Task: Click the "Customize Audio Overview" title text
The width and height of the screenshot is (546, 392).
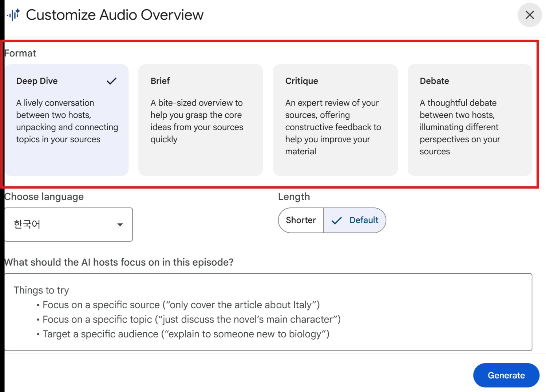Action: click(x=115, y=15)
